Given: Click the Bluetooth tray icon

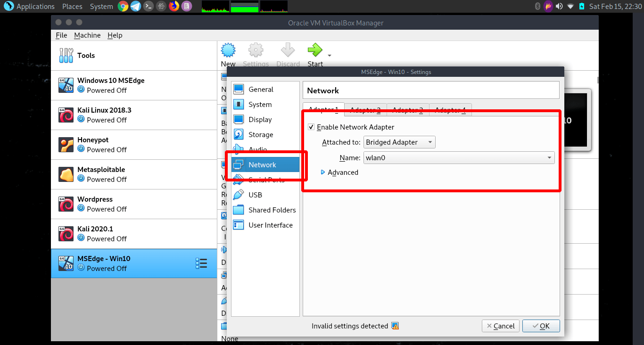Looking at the screenshot, I should (537, 6).
